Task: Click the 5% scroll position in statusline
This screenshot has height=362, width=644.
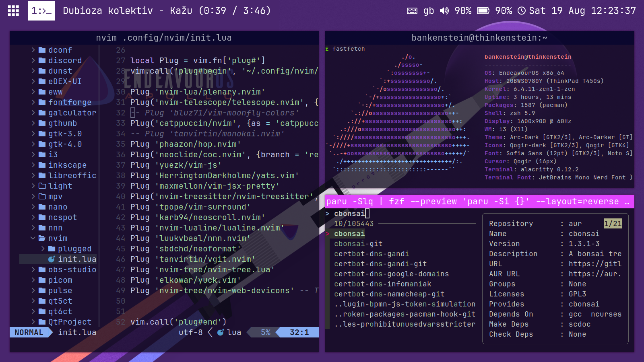Action: click(266, 332)
